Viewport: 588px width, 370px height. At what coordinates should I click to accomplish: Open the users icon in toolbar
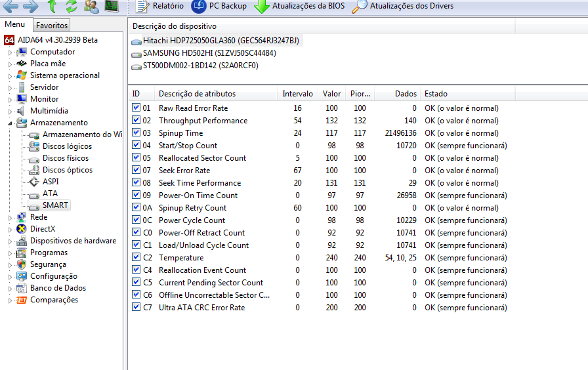91,6
